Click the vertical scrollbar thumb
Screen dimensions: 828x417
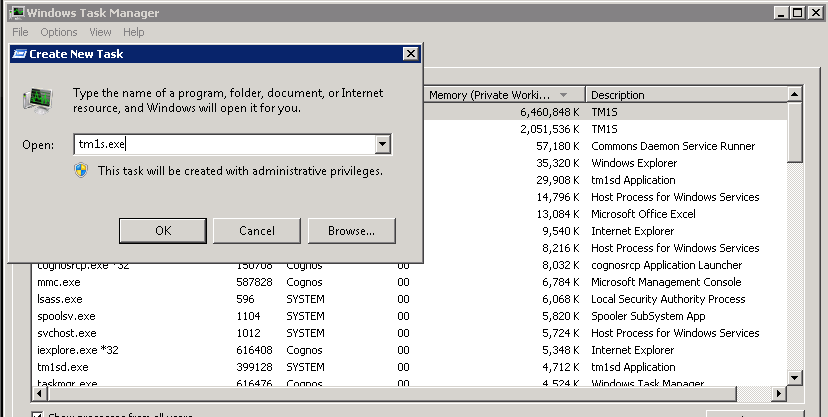coord(795,132)
